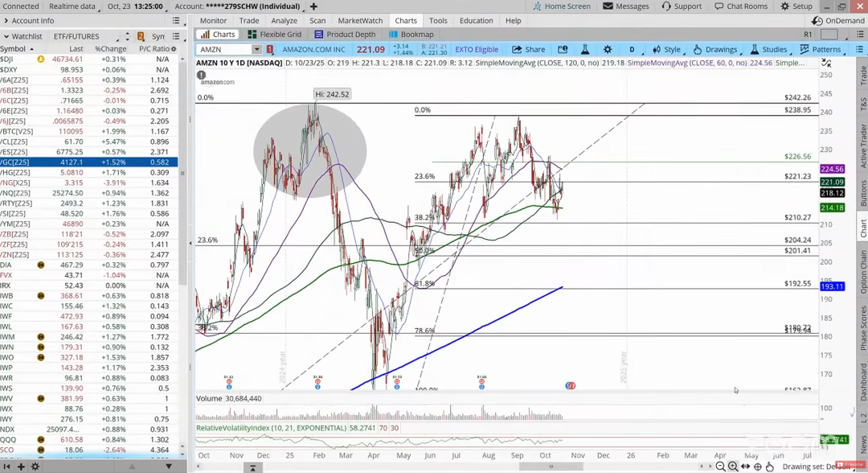Click the pan arrows icon
868x473 pixels.
745,467
